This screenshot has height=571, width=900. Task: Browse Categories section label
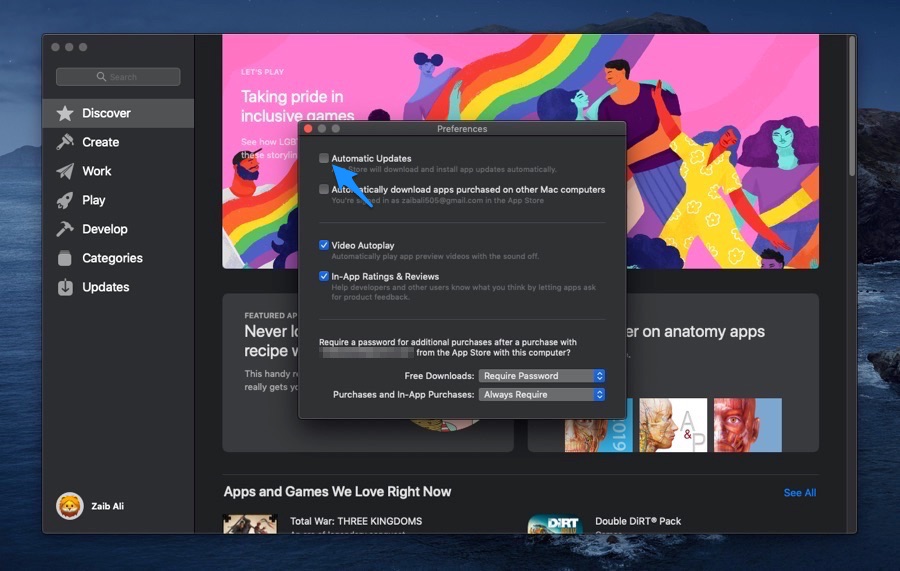112,258
